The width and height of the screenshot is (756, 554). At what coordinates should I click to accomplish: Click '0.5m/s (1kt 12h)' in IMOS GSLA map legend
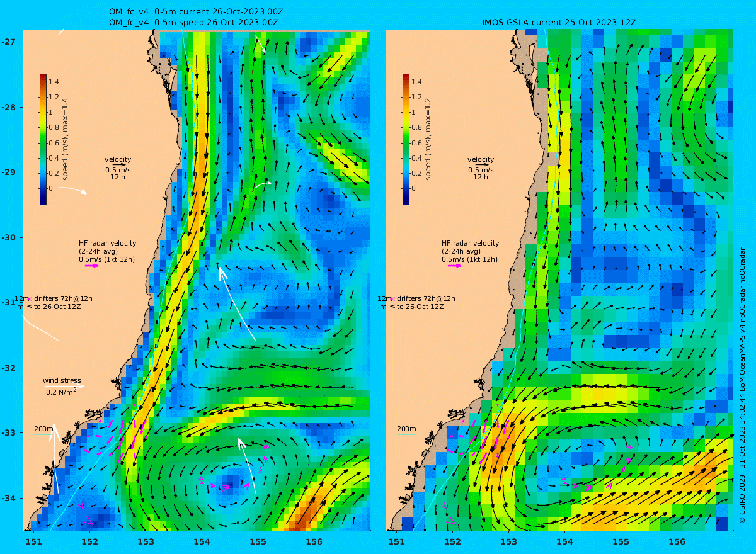coord(469,259)
